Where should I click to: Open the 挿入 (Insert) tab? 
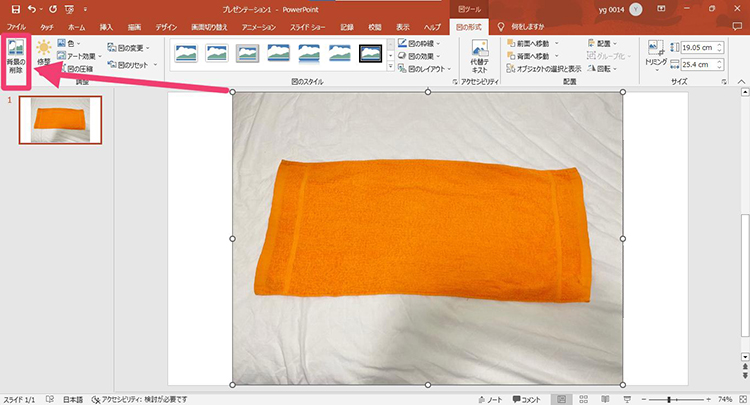coord(106,25)
